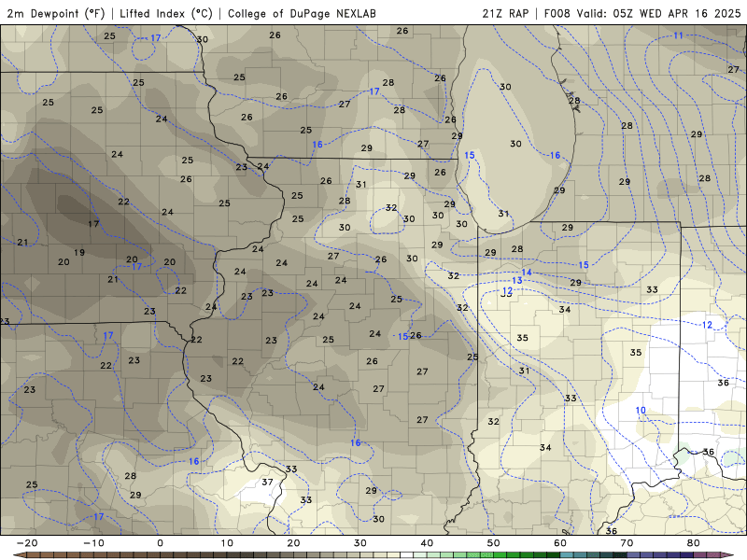Click the 30 label on the color scale

pyautogui.click(x=360, y=543)
